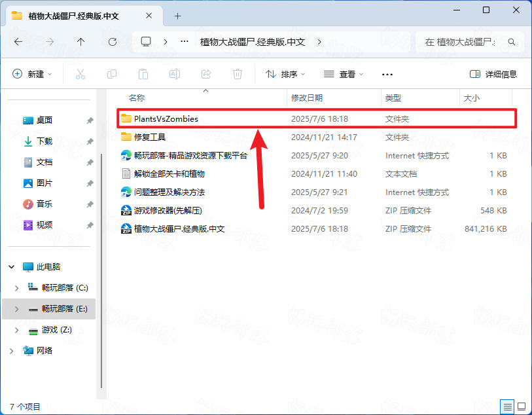Collapse the 此电脑 tree node
This screenshot has width=532, height=415.
(x=12, y=266)
